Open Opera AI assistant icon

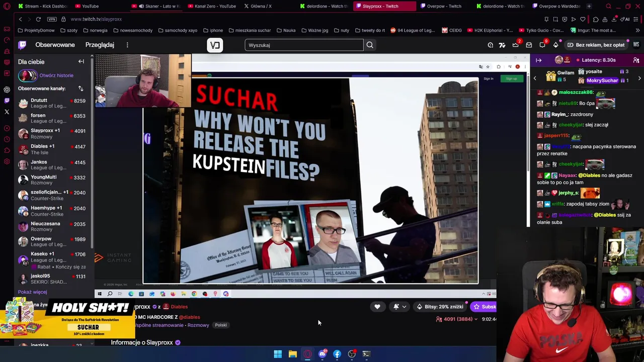tap(624, 19)
